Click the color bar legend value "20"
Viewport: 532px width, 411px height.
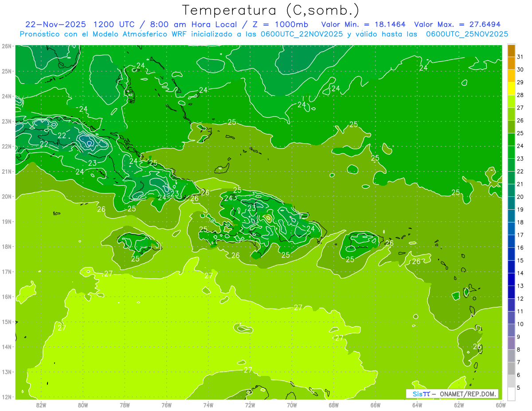[520, 197]
